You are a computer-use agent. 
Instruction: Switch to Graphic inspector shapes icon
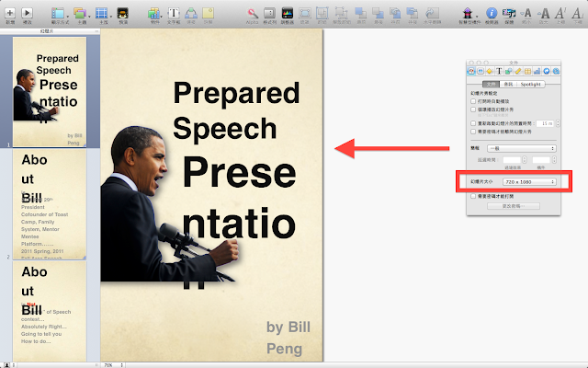pos(508,71)
